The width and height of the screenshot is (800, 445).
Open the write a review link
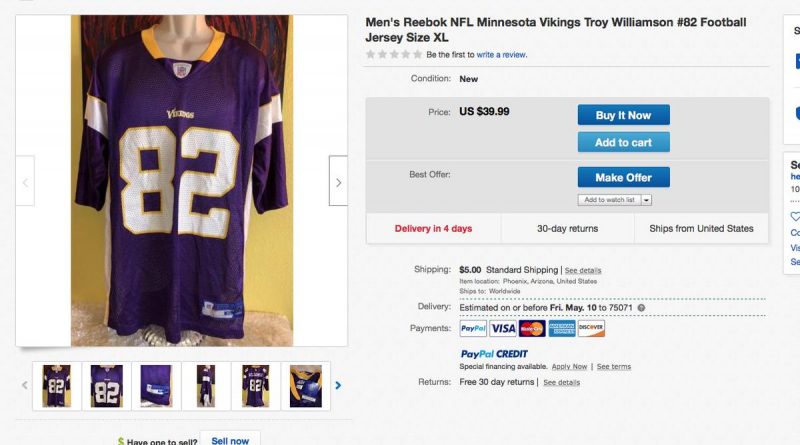click(502, 55)
